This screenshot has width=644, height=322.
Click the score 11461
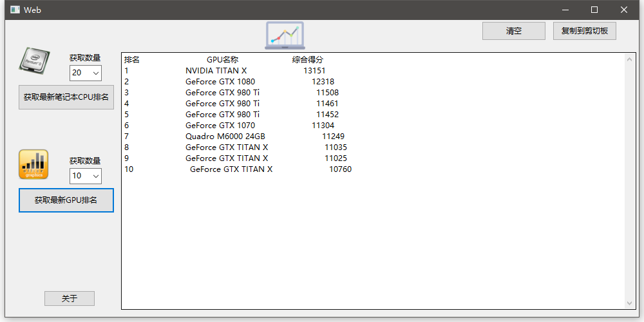click(327, 104)
